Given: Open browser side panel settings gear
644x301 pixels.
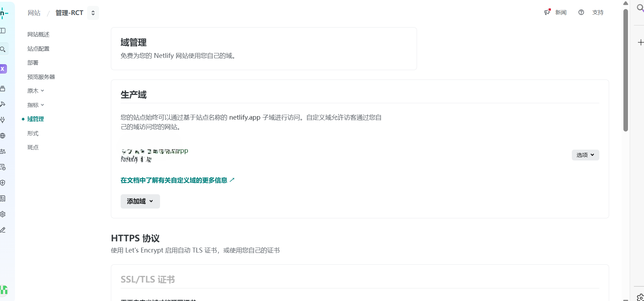Looking at the screenshot, I should point(641,297).
